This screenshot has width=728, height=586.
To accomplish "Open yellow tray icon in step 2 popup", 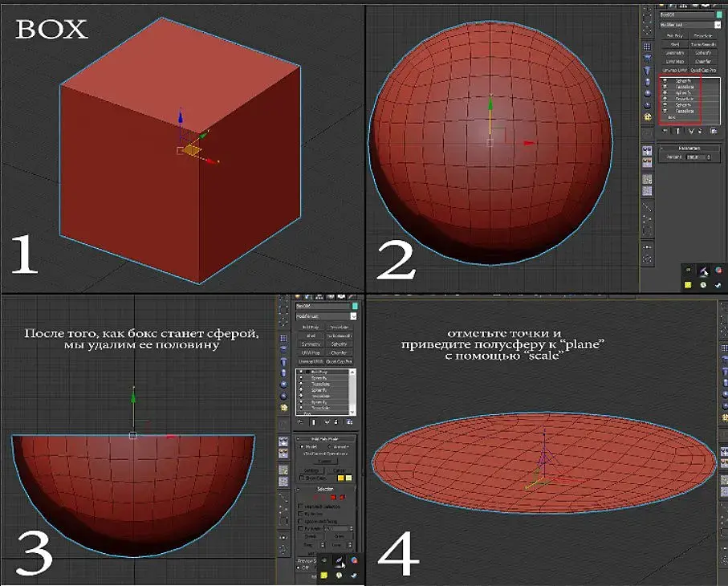I will [x=688, y=285].
